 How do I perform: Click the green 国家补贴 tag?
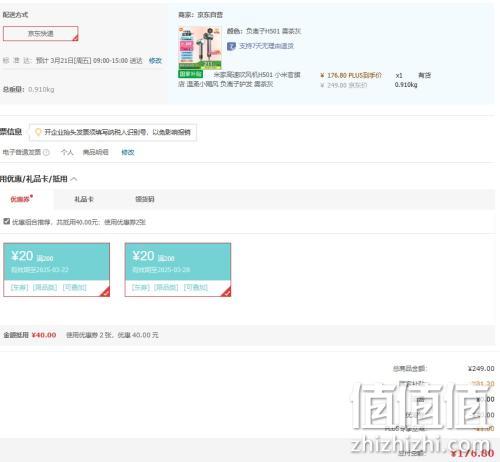(x=191, y=74)
